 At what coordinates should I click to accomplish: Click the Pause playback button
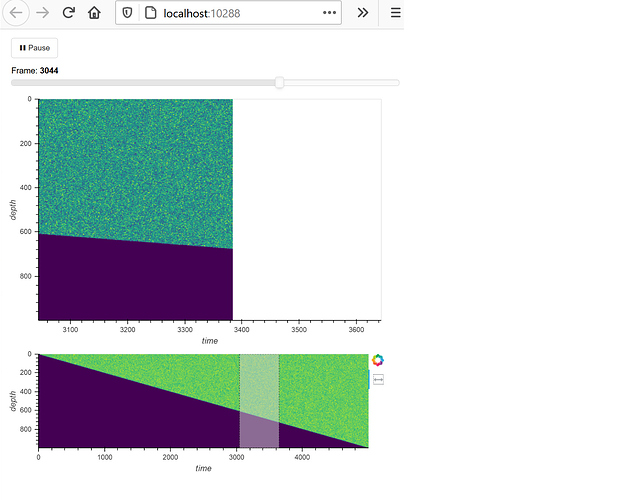(x=34, y=48)
